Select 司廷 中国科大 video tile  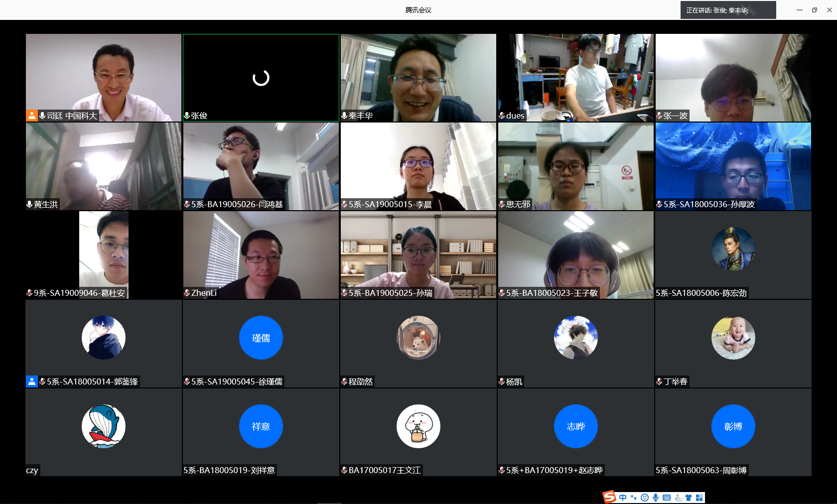104,78
